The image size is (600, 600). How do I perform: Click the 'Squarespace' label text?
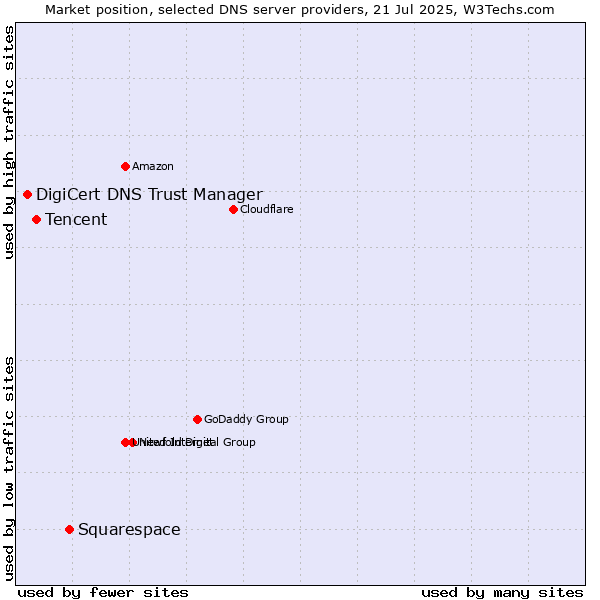point(129,530)
